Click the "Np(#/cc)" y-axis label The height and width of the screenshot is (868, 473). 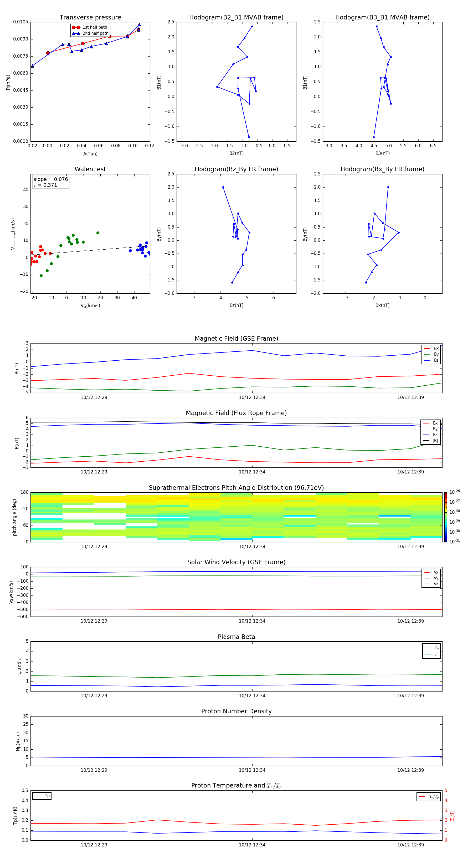(x=18, y=741)
